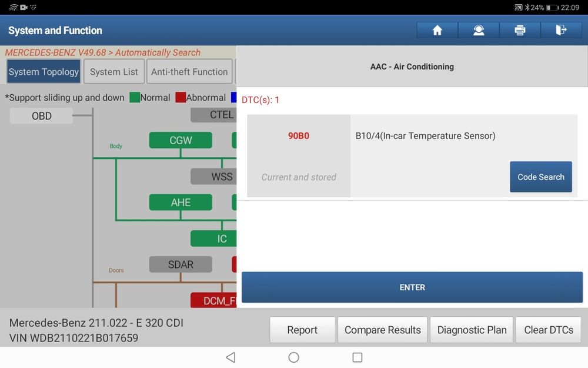Click the Code Search button
The image size is (588, 368).
coord(541,177)
